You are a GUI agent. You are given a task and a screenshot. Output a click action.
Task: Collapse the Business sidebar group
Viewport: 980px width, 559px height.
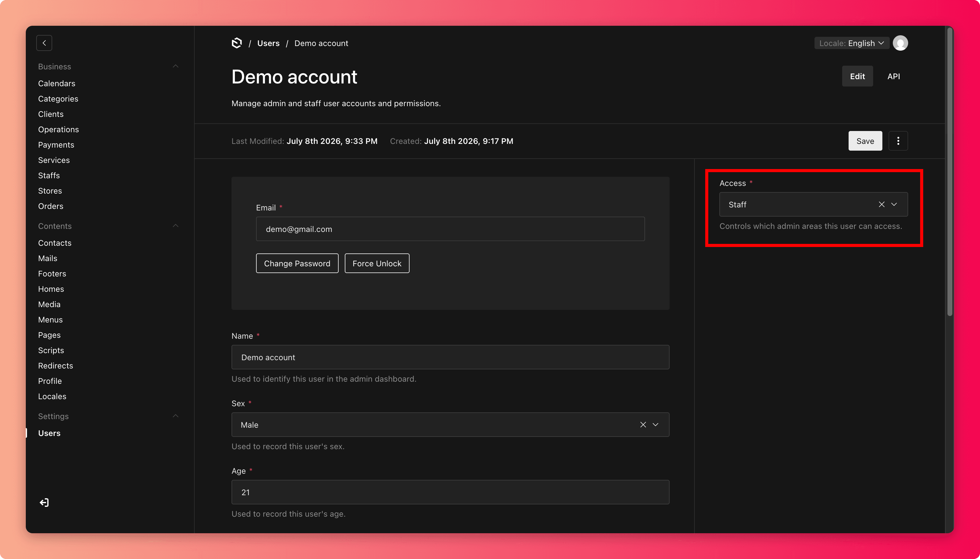pyautogui.click(x=176, y=66)
